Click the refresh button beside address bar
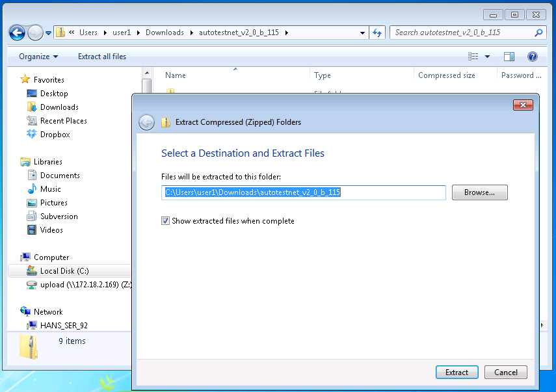The height and width of the screenshot is (392, 556). click(x=377, y=33)
